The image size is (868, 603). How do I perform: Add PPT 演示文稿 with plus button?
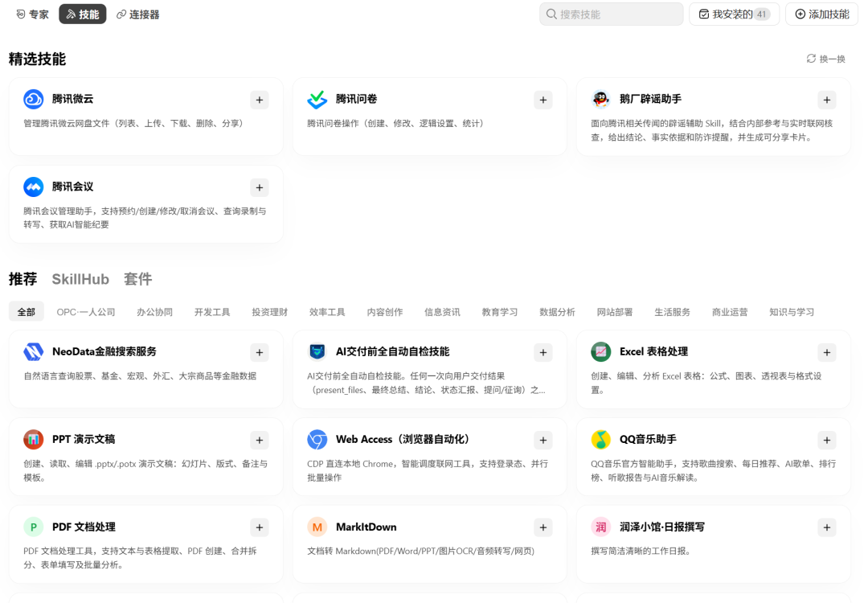click(259, 441)
